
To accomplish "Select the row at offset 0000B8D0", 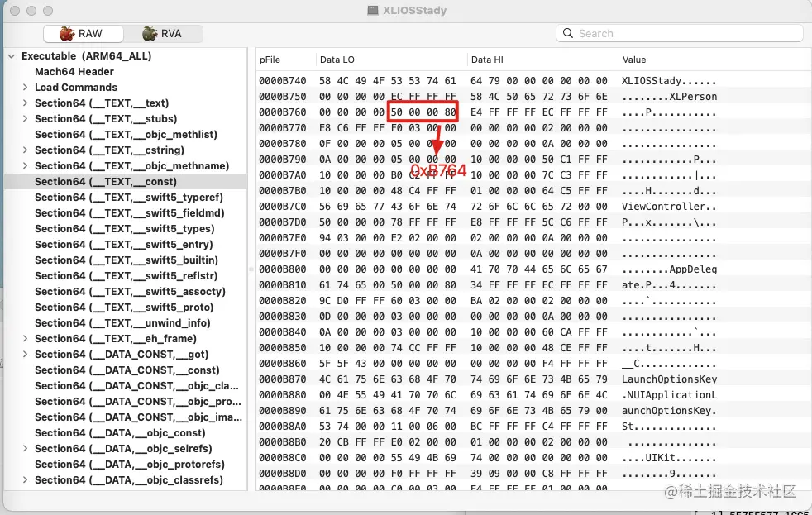I will click(533, 474).
